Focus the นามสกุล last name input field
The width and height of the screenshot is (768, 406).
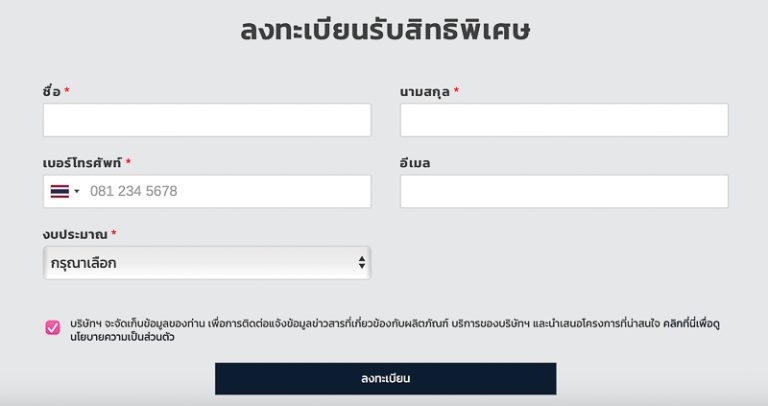(x=564, y=120)
